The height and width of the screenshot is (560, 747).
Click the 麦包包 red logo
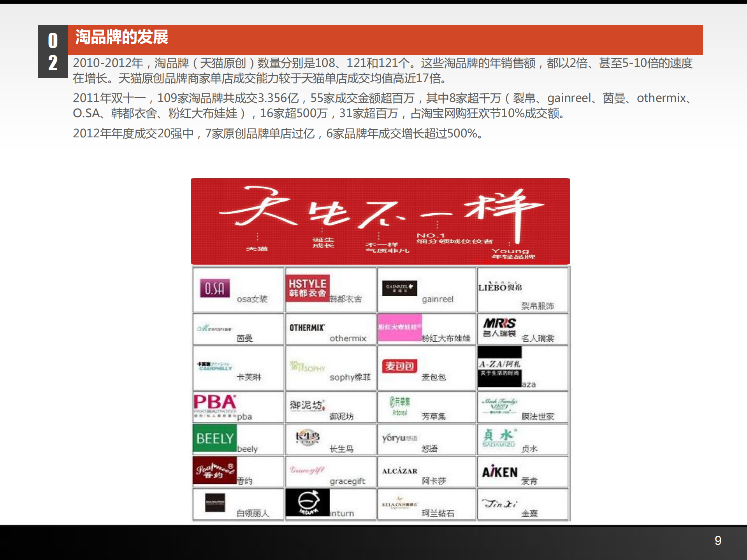399,366
